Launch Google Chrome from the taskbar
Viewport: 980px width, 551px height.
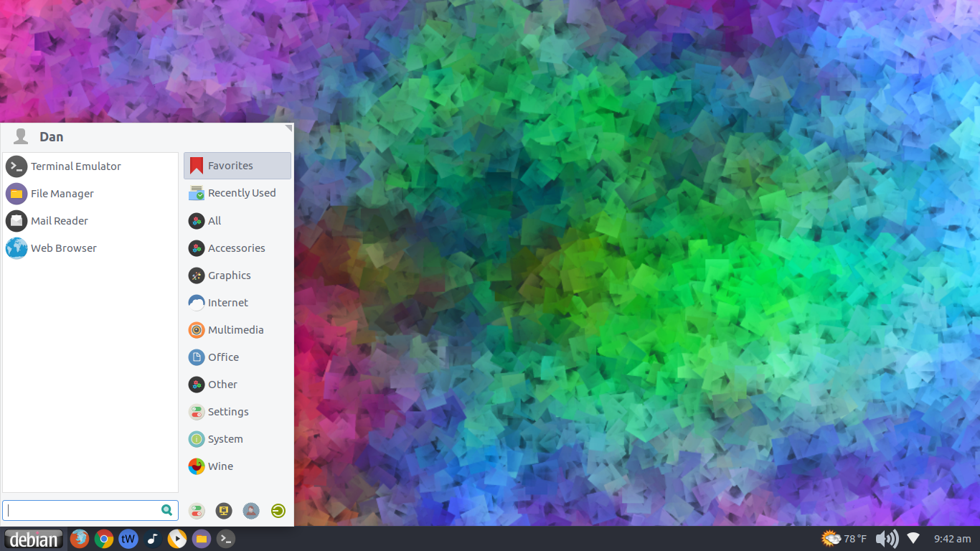tap(104, 539)
